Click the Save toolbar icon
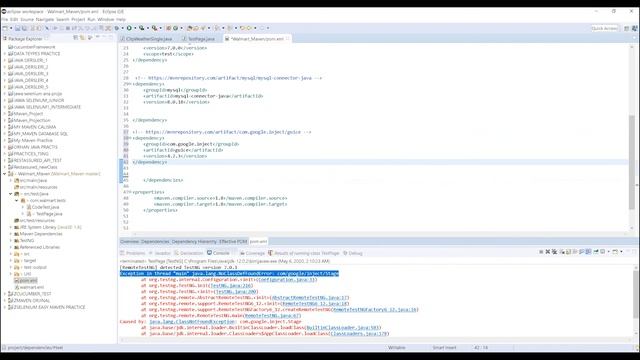 pos(18,28)
